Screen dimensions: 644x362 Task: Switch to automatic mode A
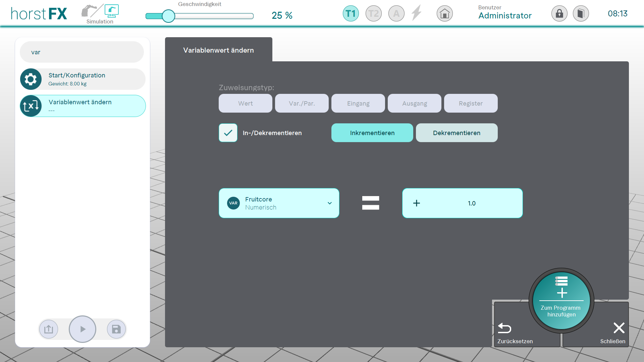tap(396, 14)
